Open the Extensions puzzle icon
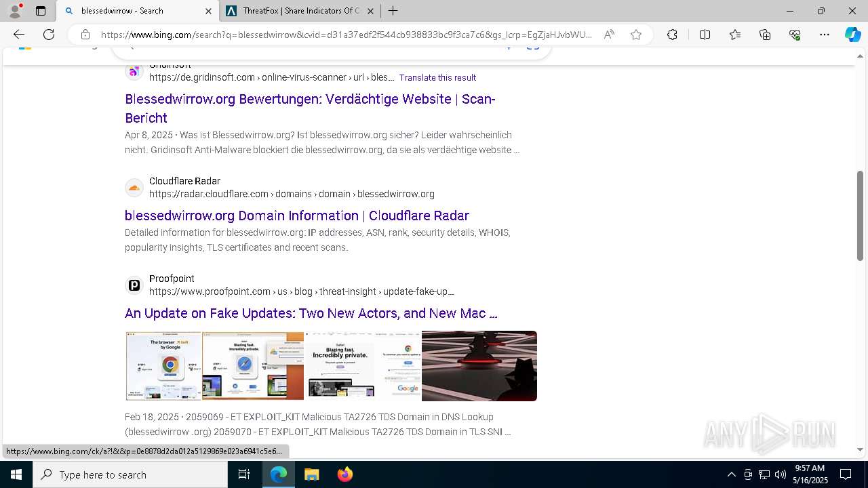 pyautogui.click(x=672, y=35)
